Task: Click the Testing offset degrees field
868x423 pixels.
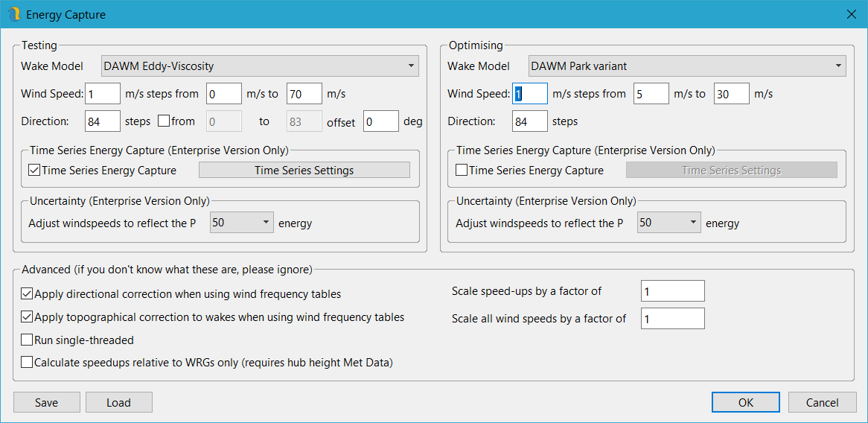Action: pos(380,121)
